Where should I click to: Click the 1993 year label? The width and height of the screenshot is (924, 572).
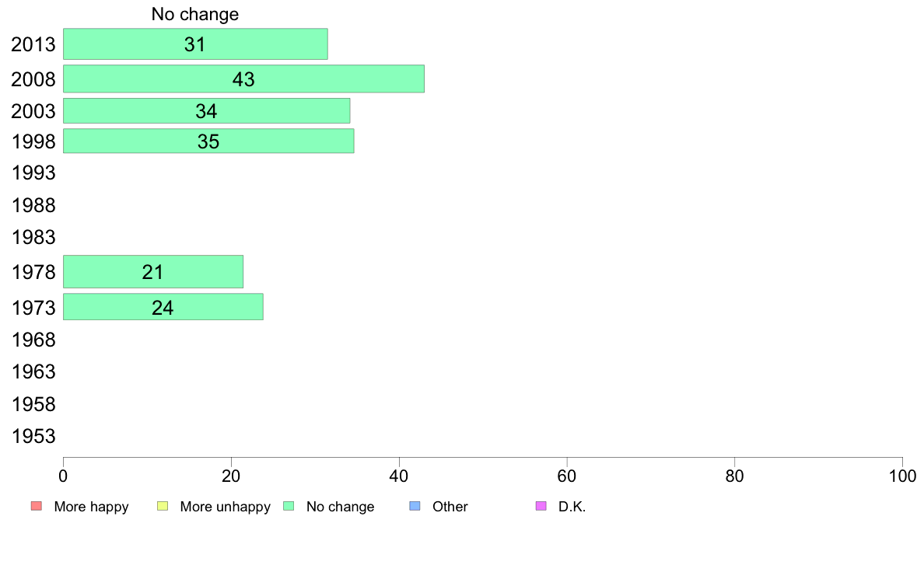tap(33, 173)
